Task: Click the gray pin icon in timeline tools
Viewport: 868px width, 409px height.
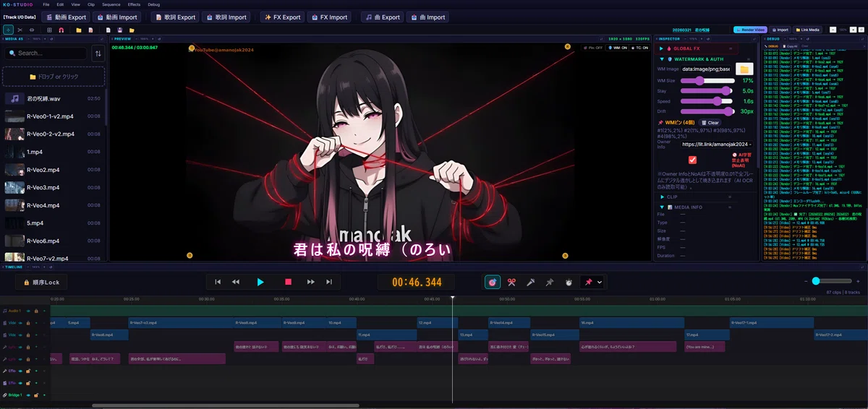Action: point(549,282)
